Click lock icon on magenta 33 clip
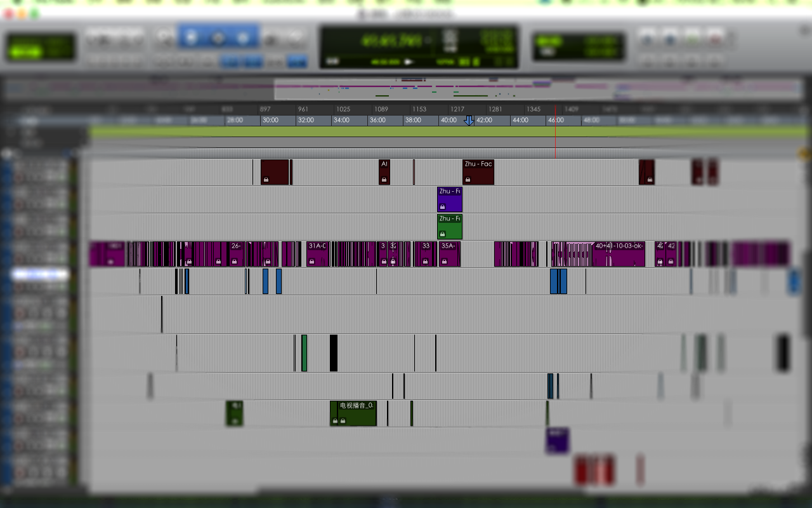Screen dimensions: 812x508 tap(424, 262)
